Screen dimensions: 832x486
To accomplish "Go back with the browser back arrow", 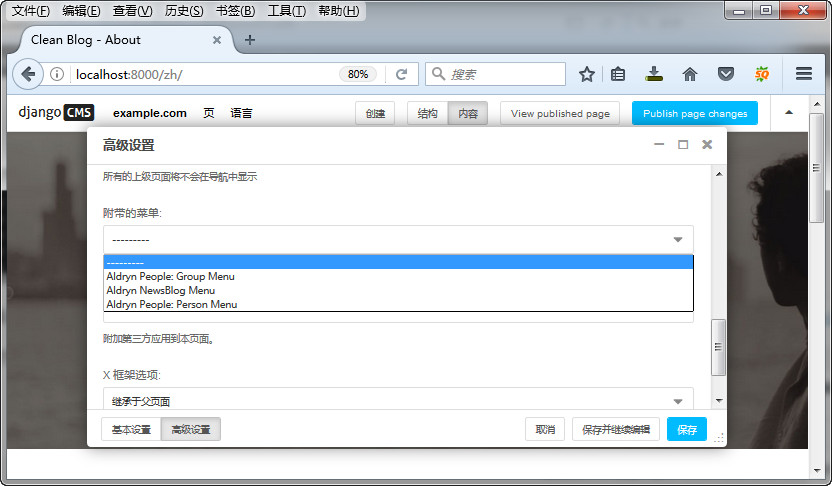I will (28, 74).
